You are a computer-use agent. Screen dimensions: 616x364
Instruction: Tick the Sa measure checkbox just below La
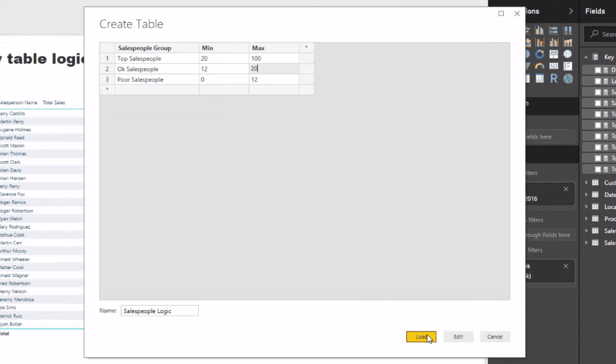click(x=598, y=92)
